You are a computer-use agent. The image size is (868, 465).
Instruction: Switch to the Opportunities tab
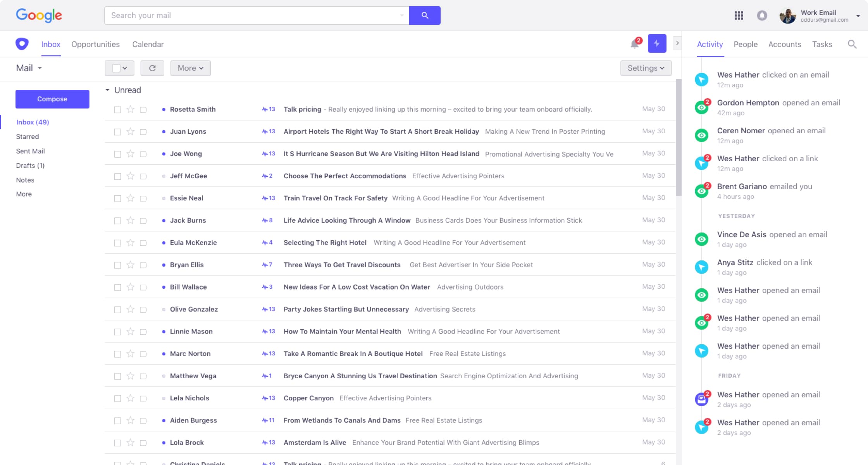click(x=95, y=44)
